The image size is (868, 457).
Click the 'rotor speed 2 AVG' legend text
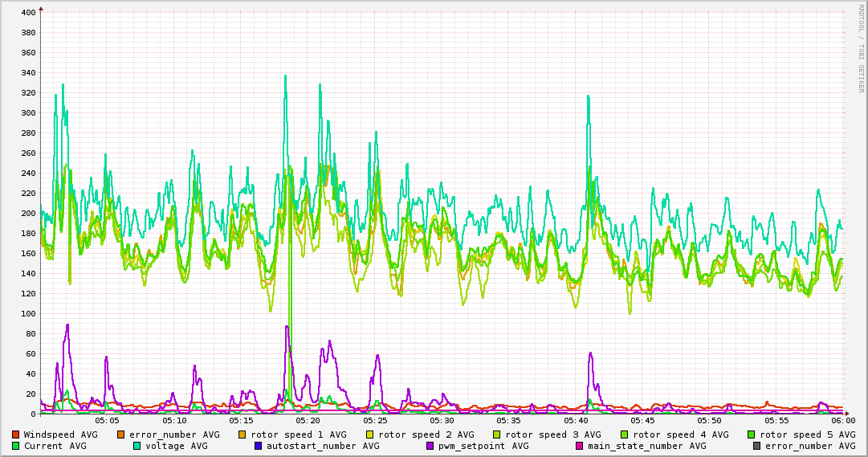[426, 435]
